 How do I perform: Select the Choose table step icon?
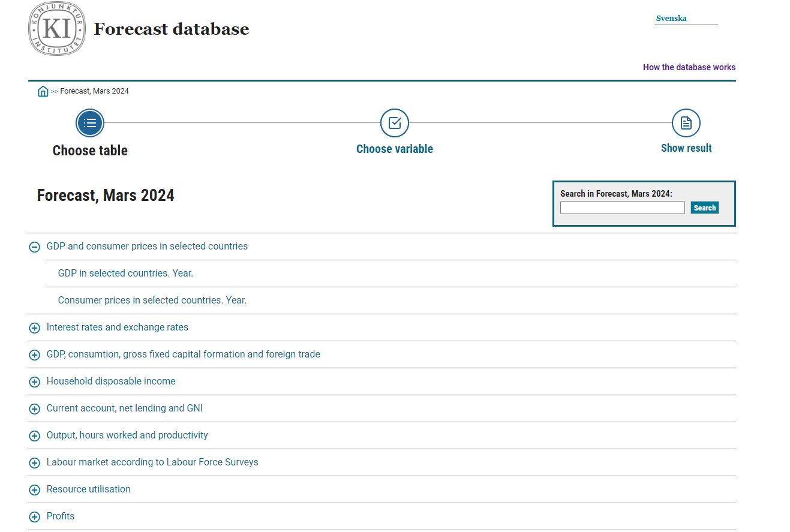tap(89, 122)
